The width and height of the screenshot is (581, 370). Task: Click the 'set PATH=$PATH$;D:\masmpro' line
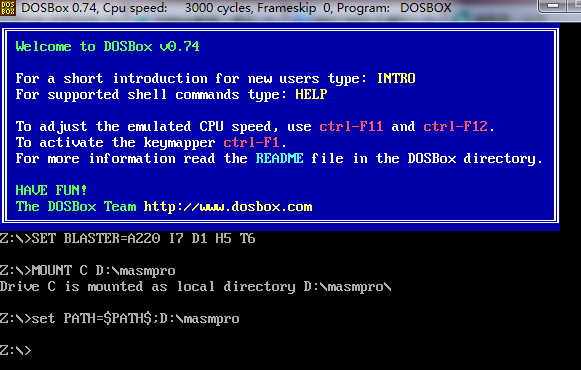[119, 319]
